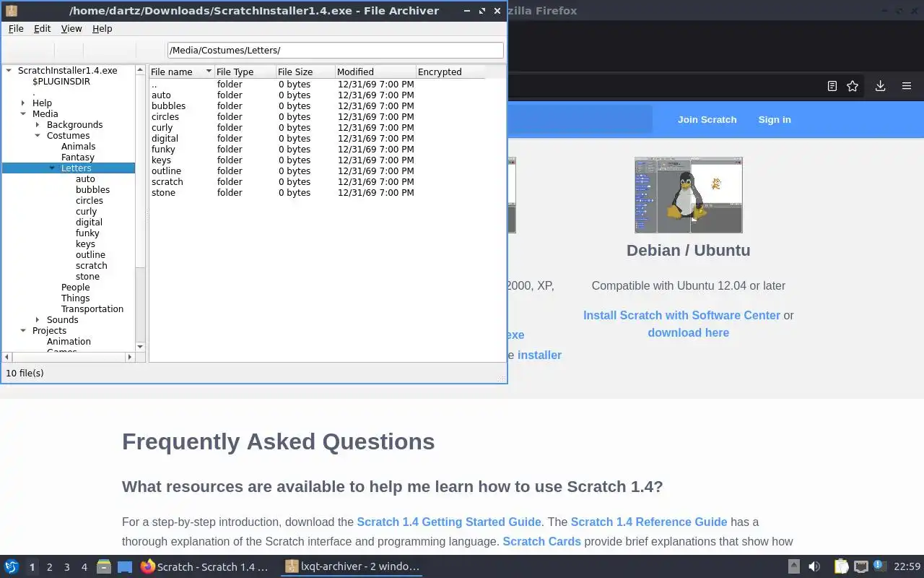Viewport: 924px width, 578px height.
Task: Switch to workspace 4
Action: (x=84, y=567)
